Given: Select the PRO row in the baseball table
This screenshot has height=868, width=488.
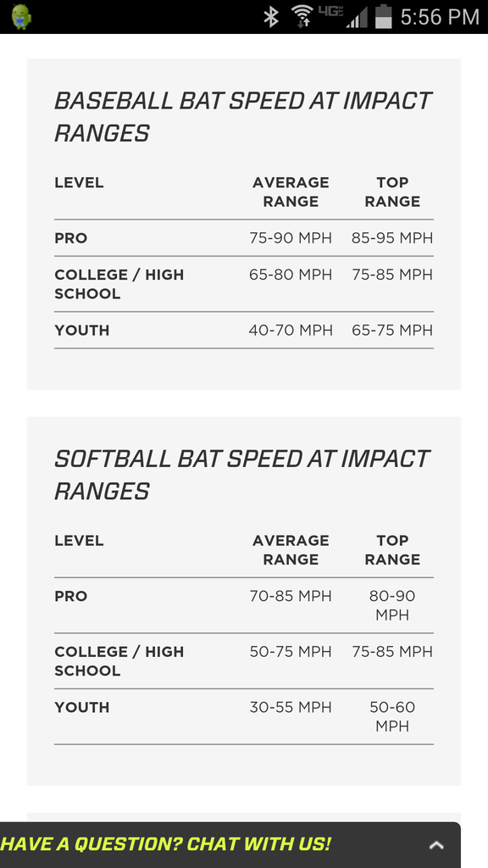Looking at the screenshot, I should 71,240.
